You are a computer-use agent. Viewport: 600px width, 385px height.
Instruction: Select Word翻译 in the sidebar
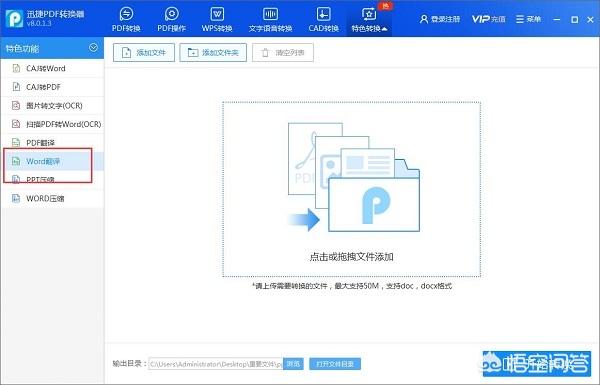point(52,161)
